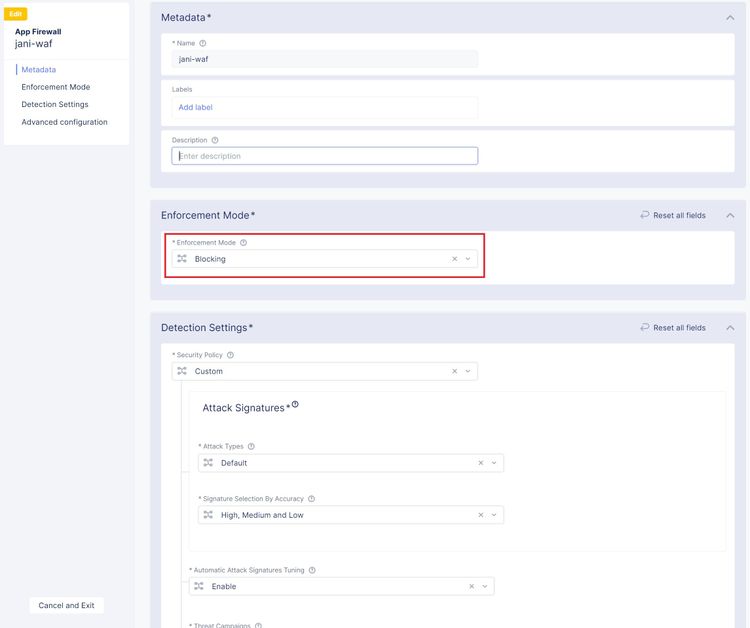Image resolution: width=750 pixels, height=628 pixels.
Task: Open the Attack Types dropdown
Action: 494,463
